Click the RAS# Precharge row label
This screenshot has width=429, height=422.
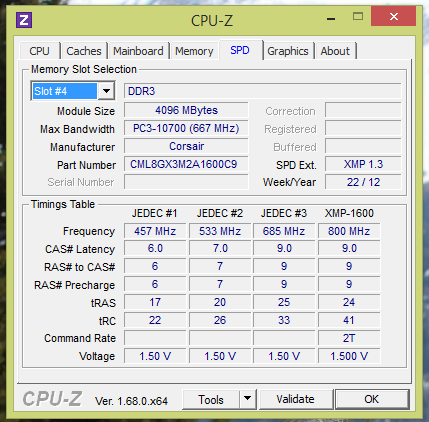pyautogui.click(x=74, y=285)
